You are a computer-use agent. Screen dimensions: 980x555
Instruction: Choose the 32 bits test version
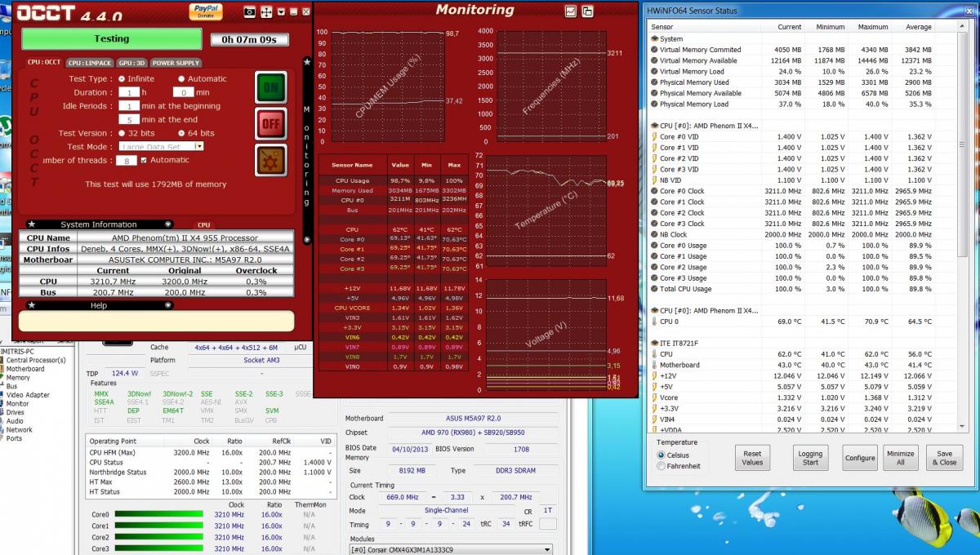click(x=122, y=133)
